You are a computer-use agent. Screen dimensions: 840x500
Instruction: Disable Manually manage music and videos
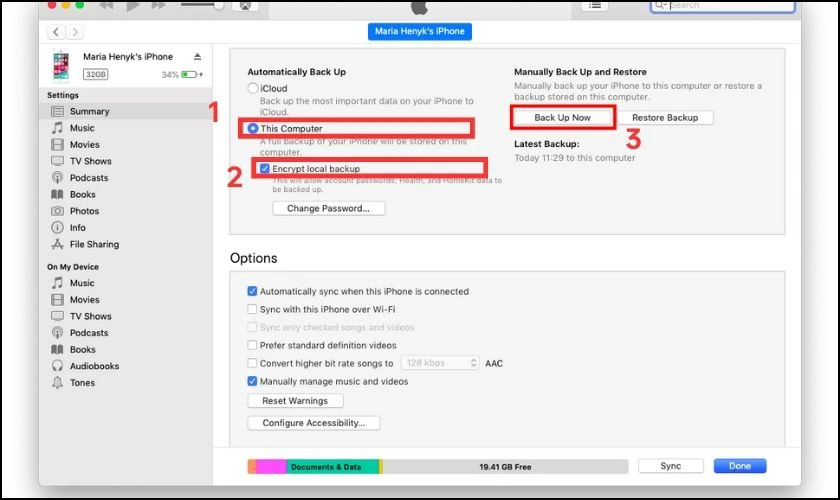tap(253, 381)
